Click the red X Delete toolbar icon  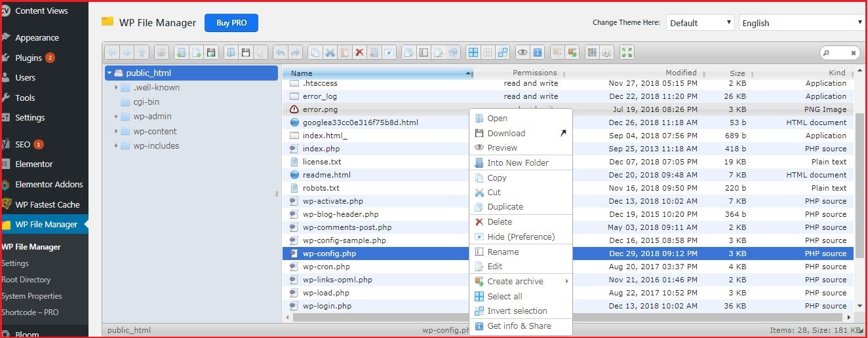(359, 52)
